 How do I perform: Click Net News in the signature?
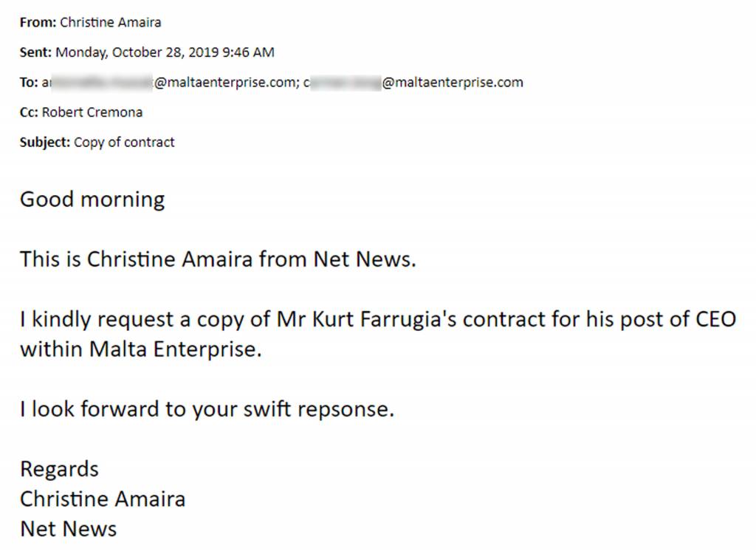(x=69, y=529)
